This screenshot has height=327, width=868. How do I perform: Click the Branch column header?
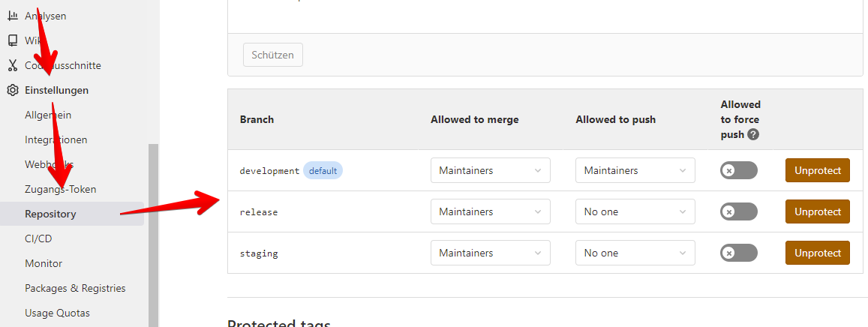click(x=257, y=119)
